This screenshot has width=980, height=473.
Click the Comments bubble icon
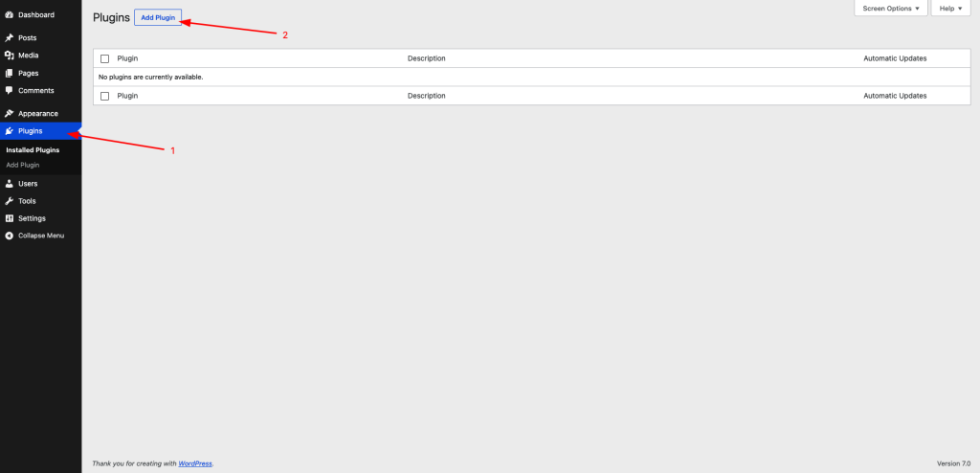[9, 90]
